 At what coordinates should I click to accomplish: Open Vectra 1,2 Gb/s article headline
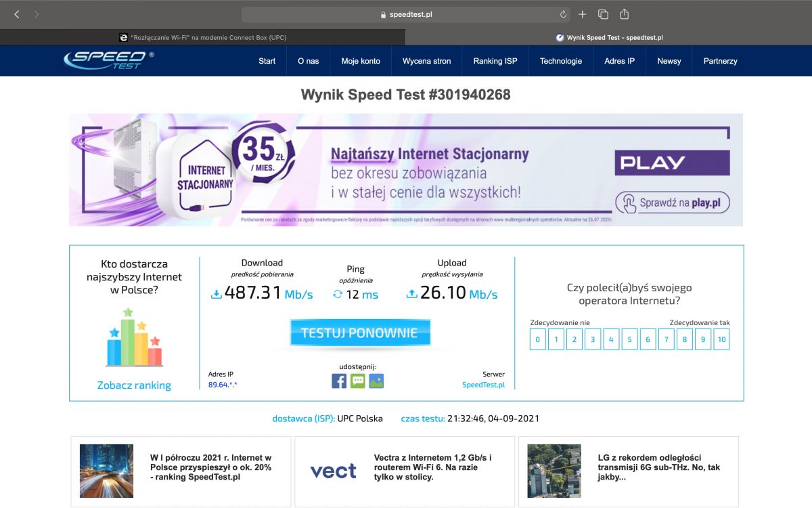(x=433, y=468)
